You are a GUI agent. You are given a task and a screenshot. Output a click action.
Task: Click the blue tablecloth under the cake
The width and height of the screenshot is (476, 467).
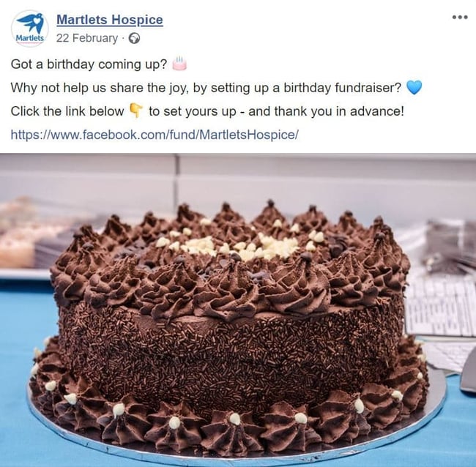(x=14, y=364)
